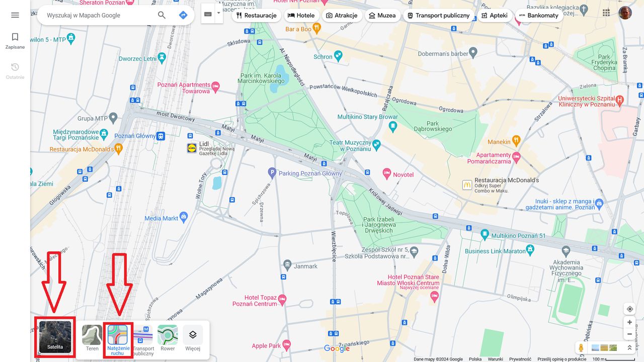The height and width of the screenshot is (362, 644).
Task: Zoom out with minus button
Action: coord(629,334)
